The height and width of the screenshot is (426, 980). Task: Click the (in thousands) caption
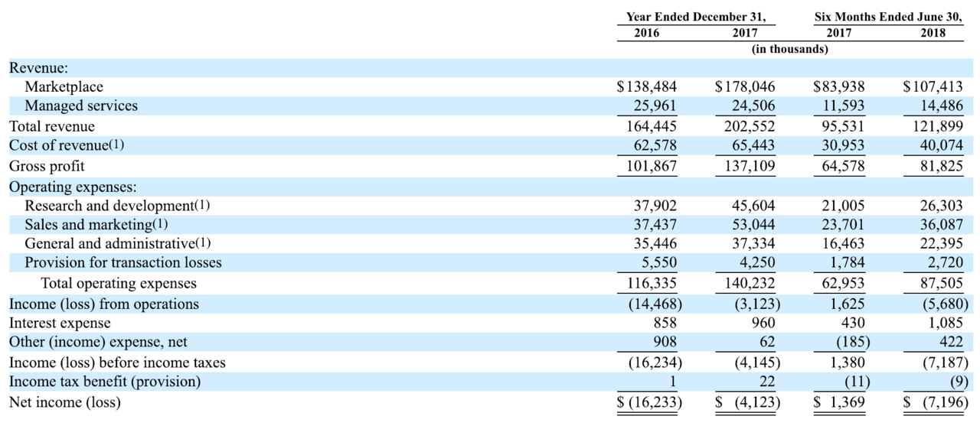790,50
